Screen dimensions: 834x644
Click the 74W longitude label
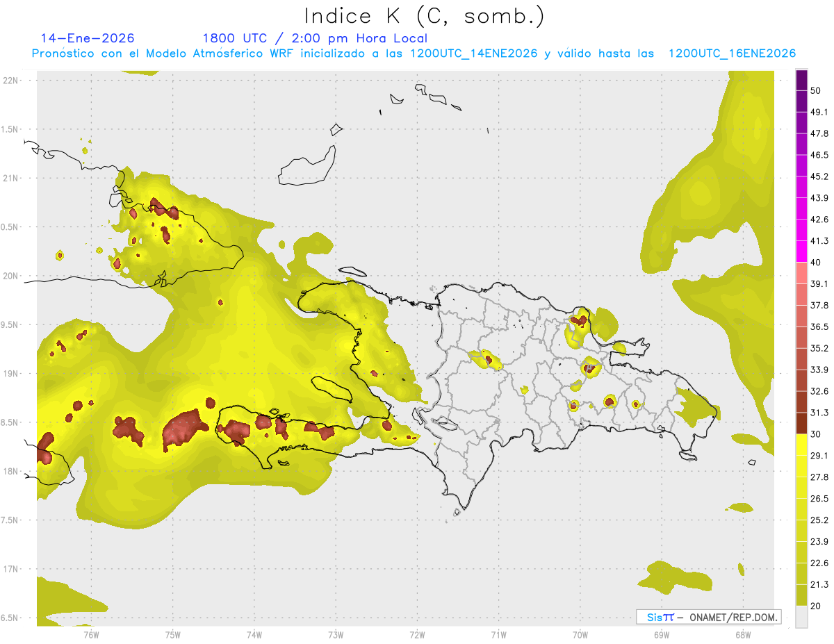(254, 635)
